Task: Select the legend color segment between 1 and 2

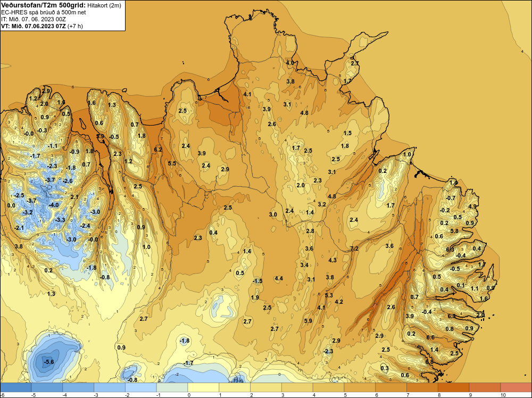Action: pyautogui.click(x=235, y=387)
